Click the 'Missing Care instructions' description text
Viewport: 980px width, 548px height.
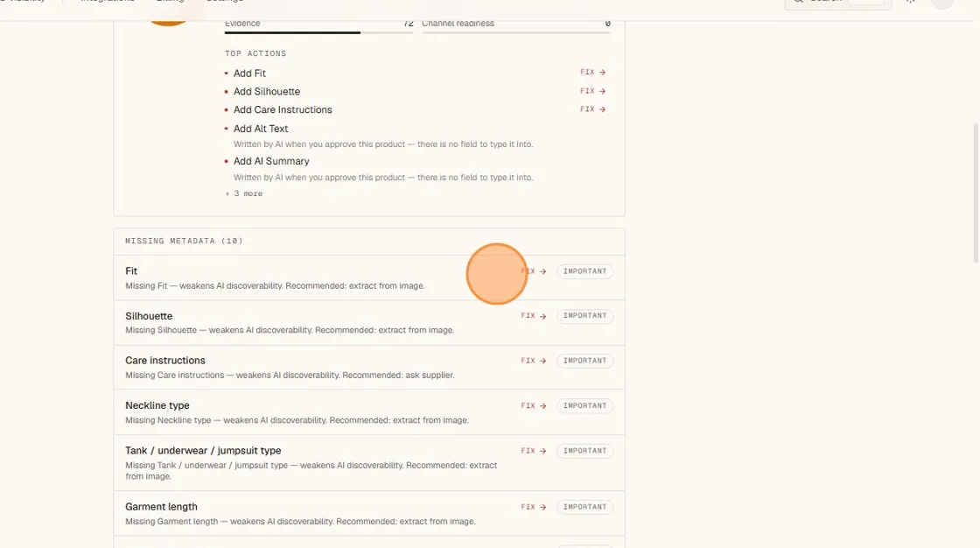(x=290, y=376)
